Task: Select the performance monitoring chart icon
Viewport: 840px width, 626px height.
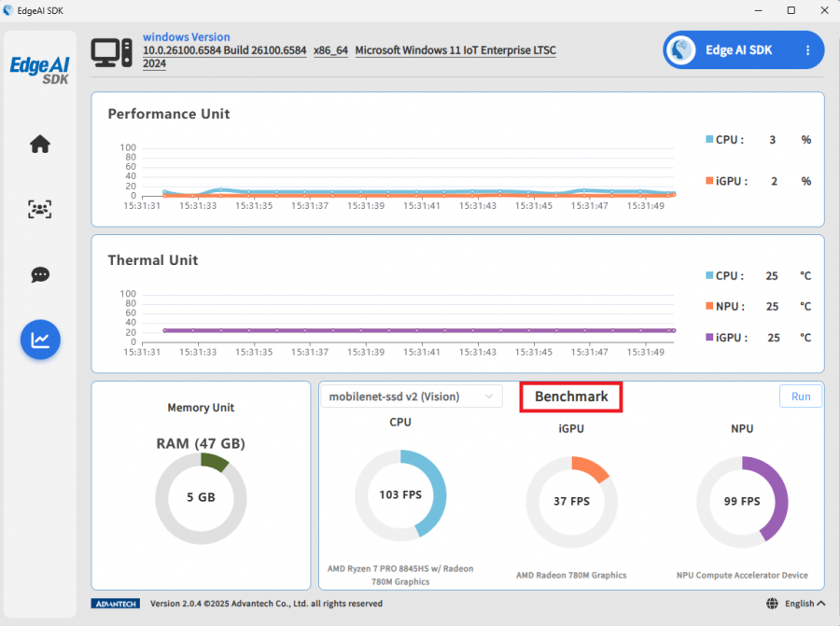Action: (x=39, y=340)
